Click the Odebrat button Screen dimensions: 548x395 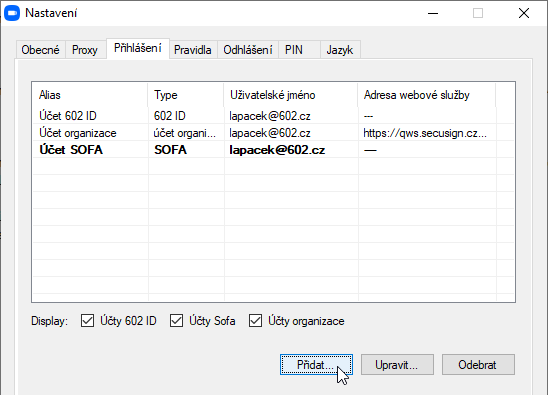pyautogui.click(x=478, y=365)
